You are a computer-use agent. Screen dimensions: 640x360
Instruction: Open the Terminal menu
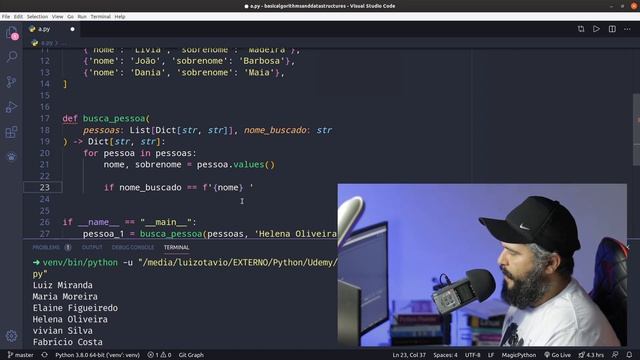coord(100,17)
